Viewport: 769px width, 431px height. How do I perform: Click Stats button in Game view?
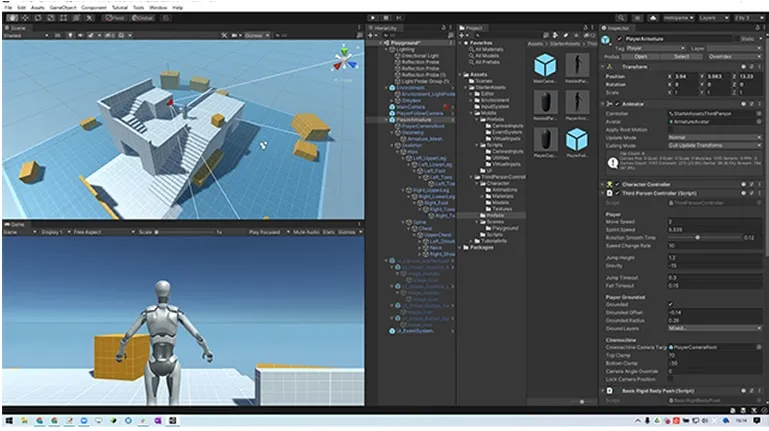(329, 232)
